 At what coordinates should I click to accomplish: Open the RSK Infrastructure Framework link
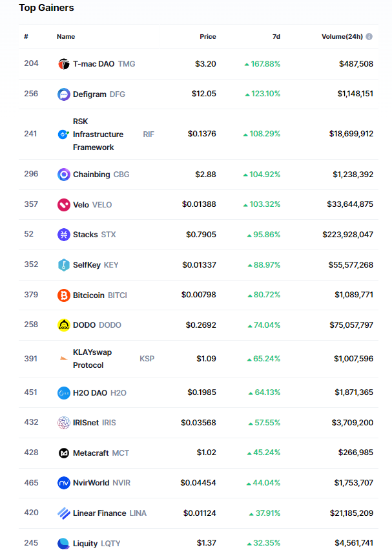pos(98,134)
